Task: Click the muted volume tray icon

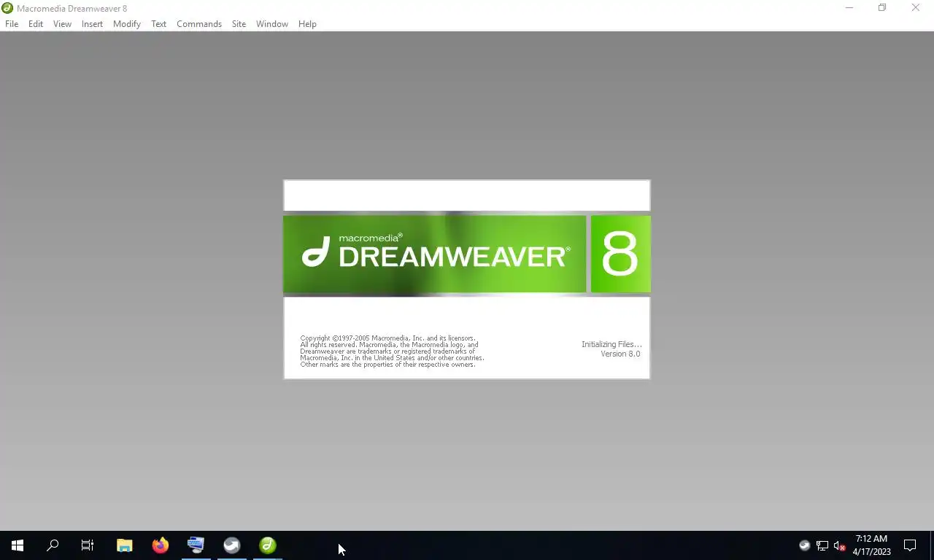Action: coord(840,545)
